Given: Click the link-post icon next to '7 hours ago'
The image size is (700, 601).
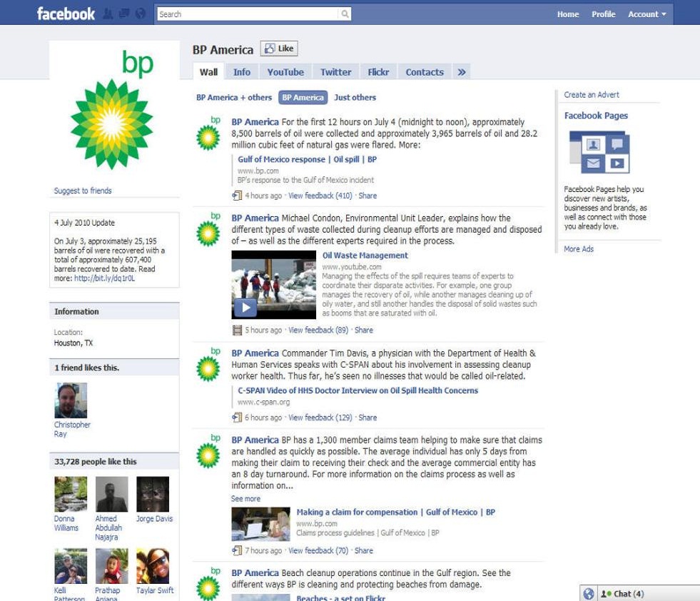Looking at the screenshot, I should point(237,550).
